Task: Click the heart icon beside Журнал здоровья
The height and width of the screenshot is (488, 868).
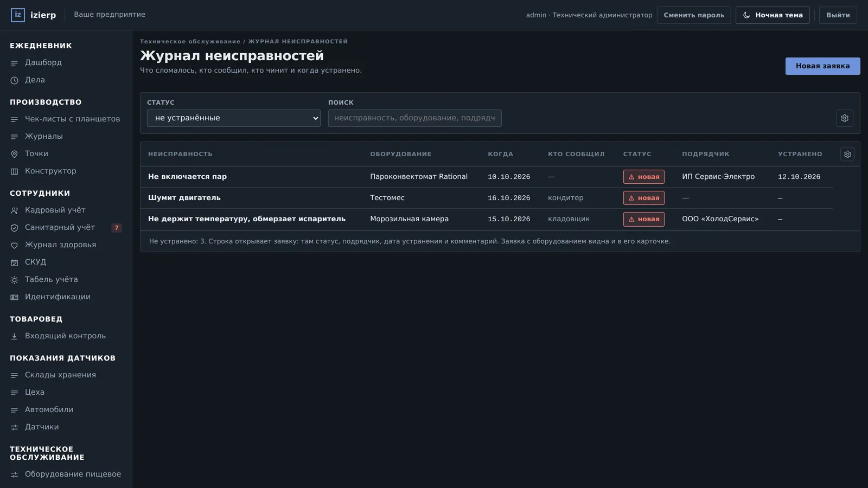Action: [x=15, y=245]
